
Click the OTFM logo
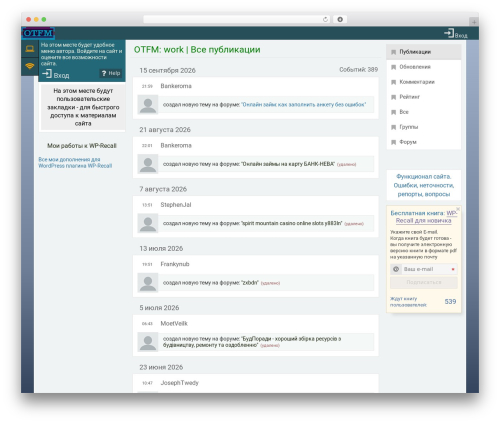[x=38, y=33]
